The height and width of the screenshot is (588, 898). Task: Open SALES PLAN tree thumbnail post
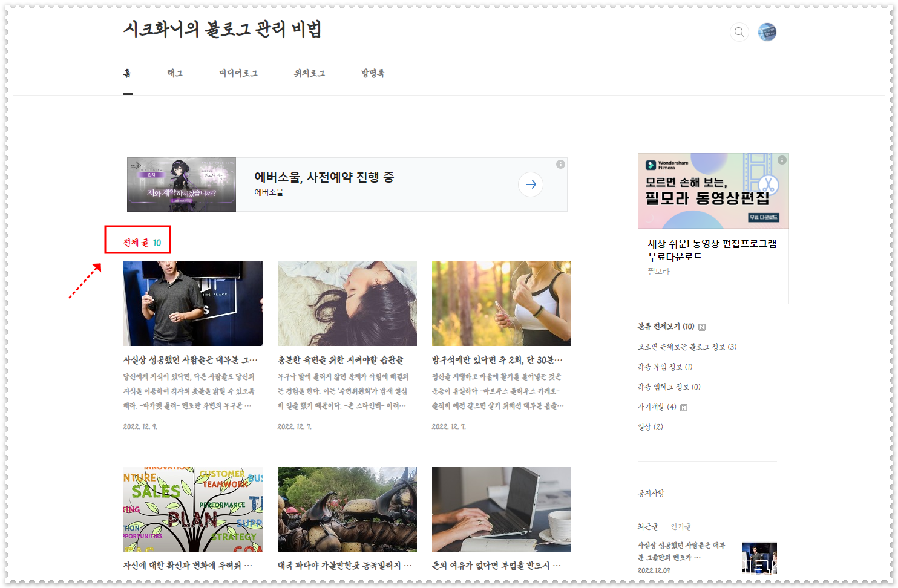click(193, 509)
